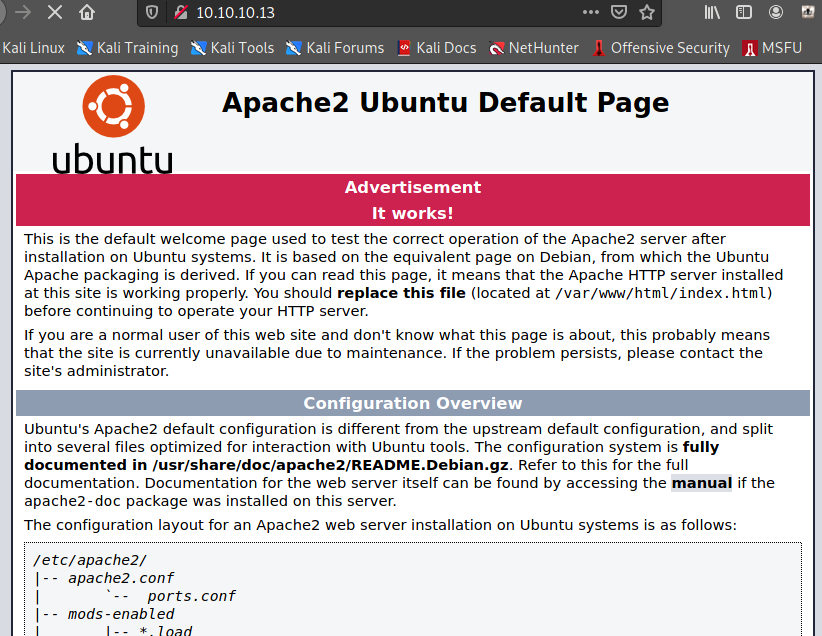Click the Kali Training dragon favicon
The width and height of the screenshot is (822, 636).
pos(84,48)
